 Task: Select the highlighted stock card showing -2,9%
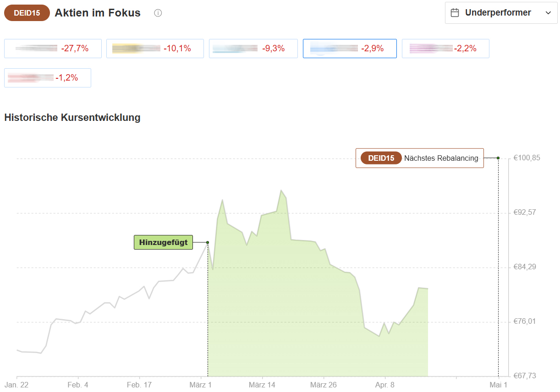click(350, 49)
